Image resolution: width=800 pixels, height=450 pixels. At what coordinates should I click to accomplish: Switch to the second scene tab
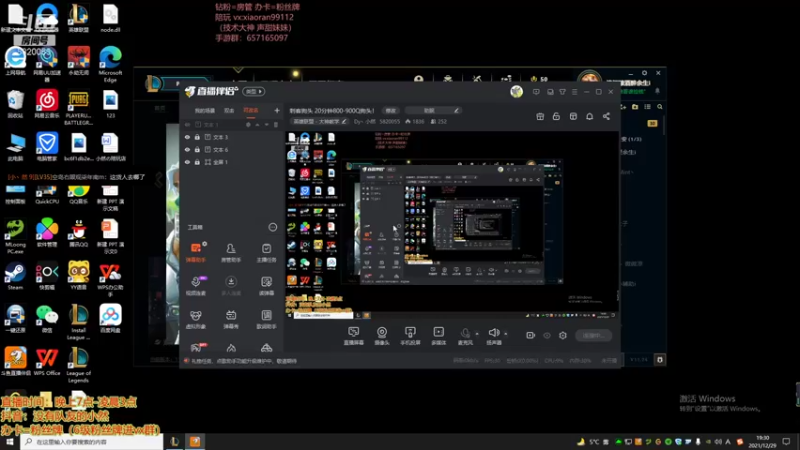coord(229,110)
